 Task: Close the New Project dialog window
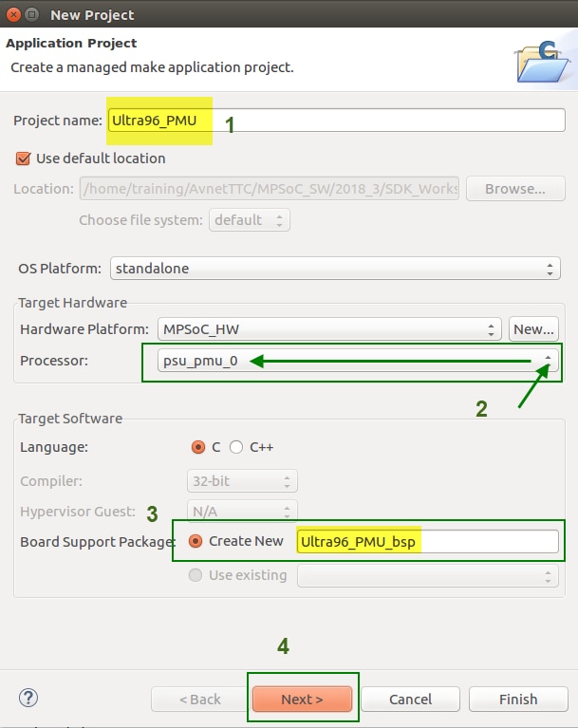click(x=13, y=14)
